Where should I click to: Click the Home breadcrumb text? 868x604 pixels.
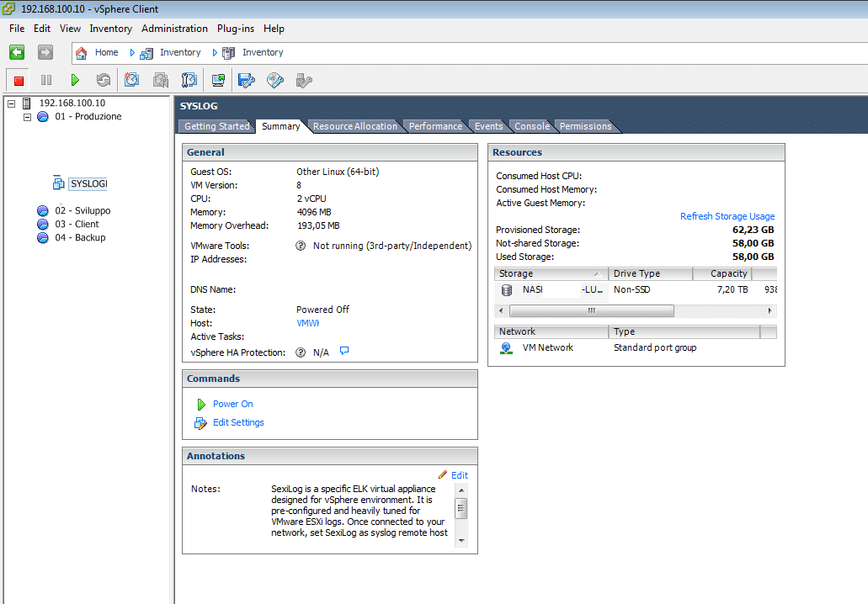click(x=106, y=52)
